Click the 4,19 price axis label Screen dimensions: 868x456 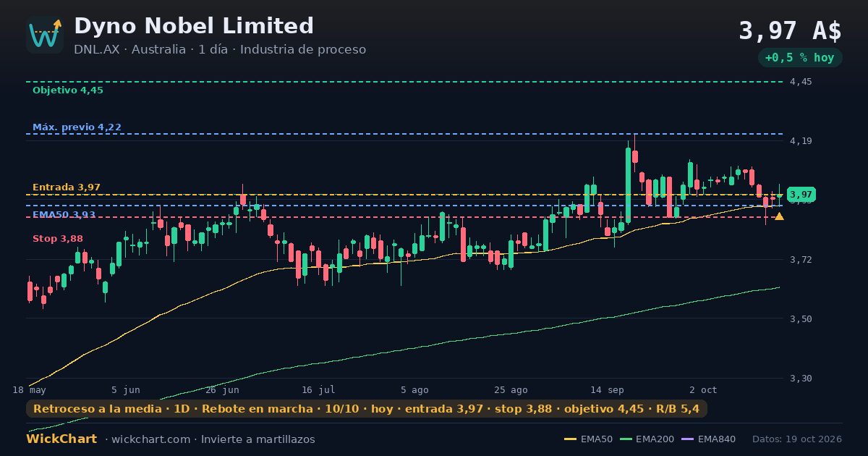[x=801, y=141]
